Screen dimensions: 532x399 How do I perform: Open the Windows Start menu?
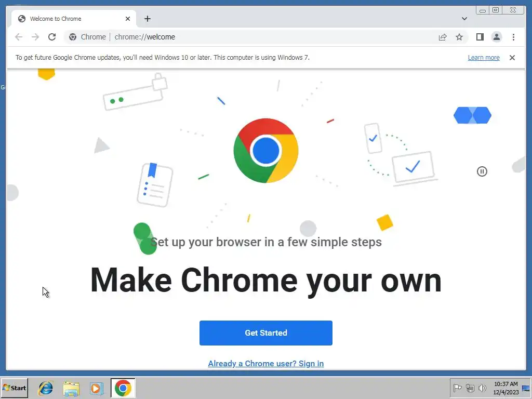click(14, 388)
